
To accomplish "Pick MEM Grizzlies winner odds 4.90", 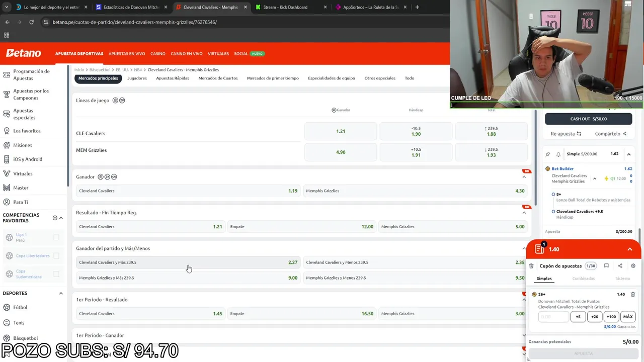I will (341, 152).
